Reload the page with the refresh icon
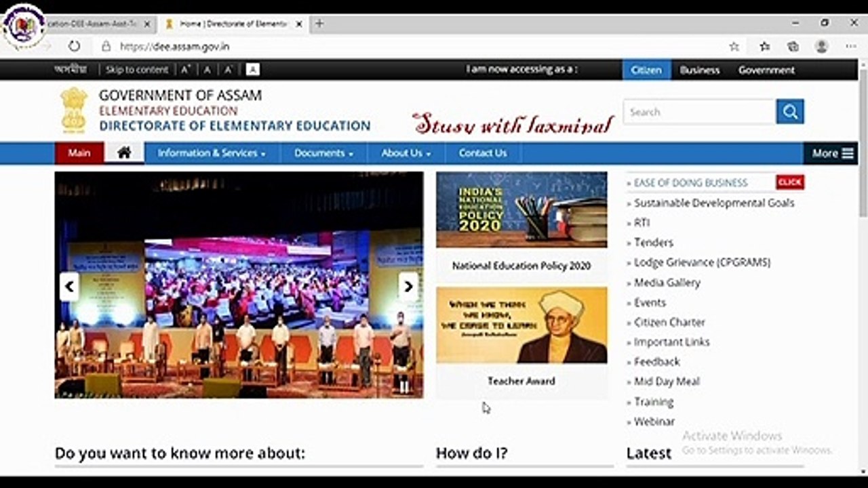Viewport: 868px width, 488px height. [x=75, y=46]
